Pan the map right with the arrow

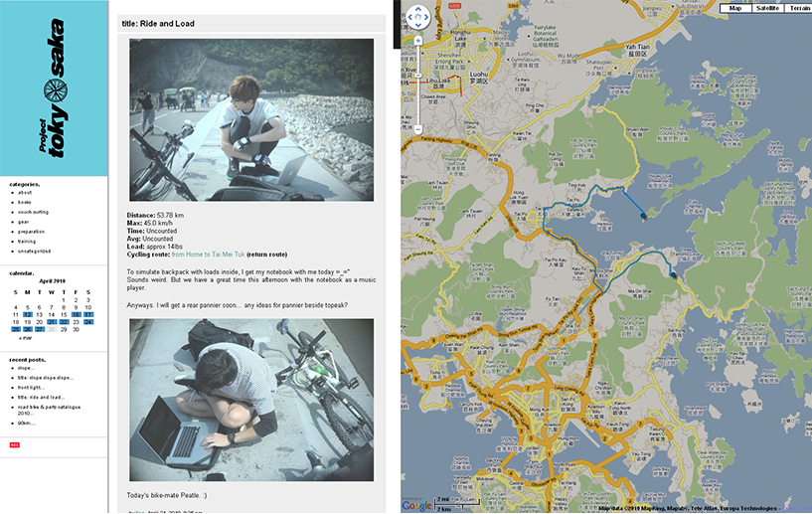[x=426, y=17]
